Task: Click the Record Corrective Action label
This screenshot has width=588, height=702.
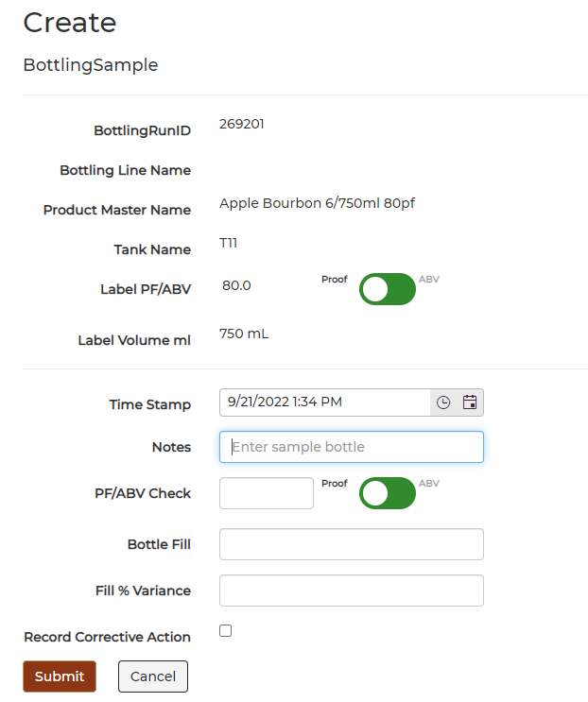Action: click(x=108, y=637)
